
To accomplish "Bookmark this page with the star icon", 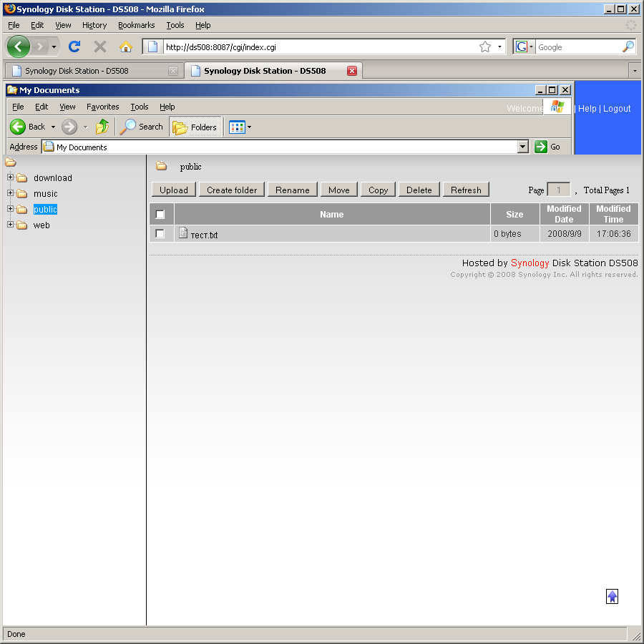I will pos(485,47).
